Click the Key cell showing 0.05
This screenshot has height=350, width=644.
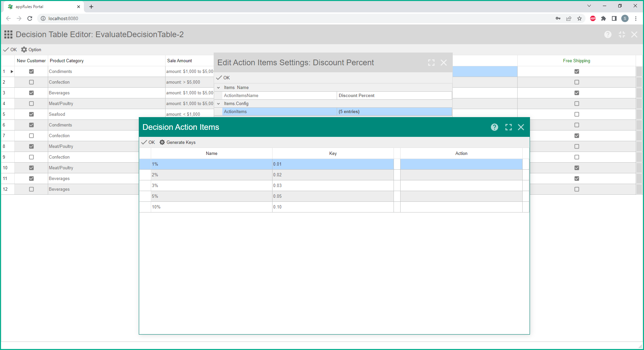click(x=332, y=196)
